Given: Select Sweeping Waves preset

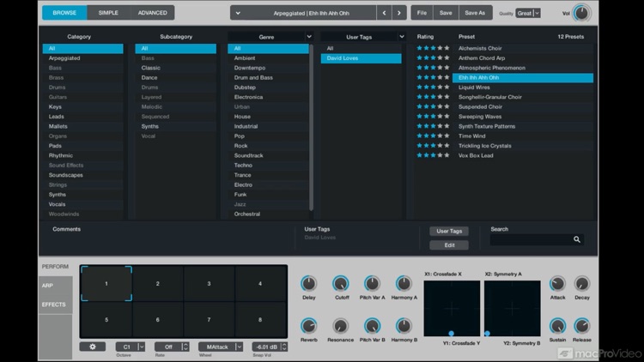Looking at the screenshot, I should (522, 117).
